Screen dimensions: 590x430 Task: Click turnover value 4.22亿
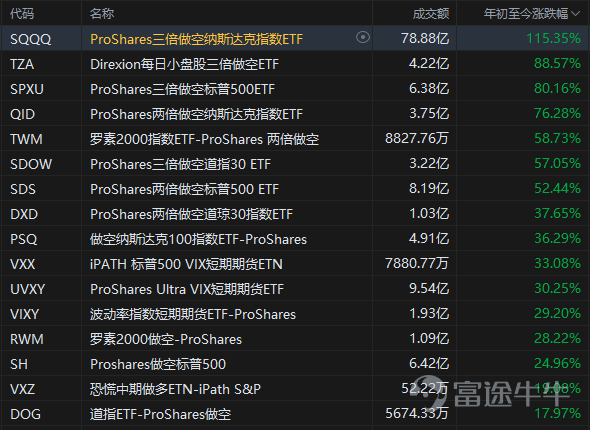click(429, 63)
